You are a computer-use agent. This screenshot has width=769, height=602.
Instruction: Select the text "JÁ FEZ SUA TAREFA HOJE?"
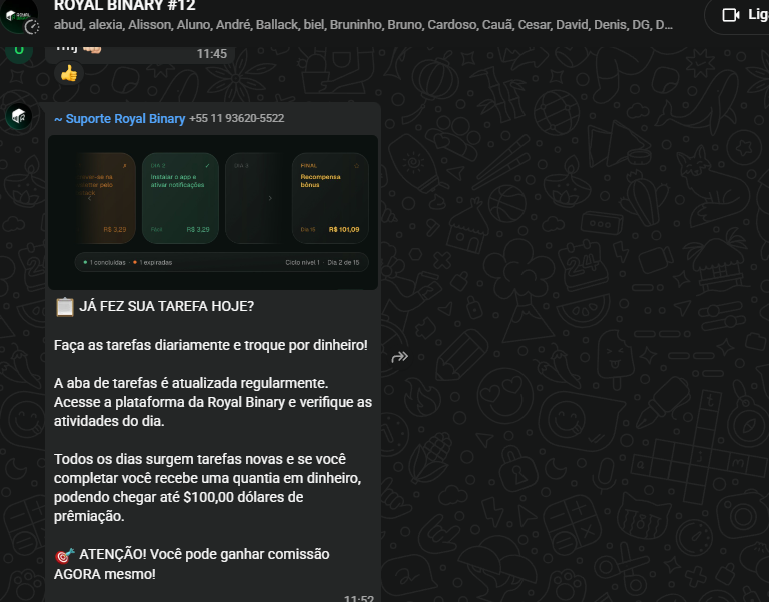167,306
